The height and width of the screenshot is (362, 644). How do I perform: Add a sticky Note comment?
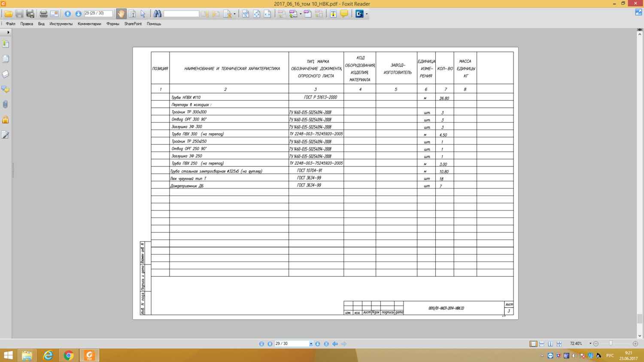click(x=344, y=14)
